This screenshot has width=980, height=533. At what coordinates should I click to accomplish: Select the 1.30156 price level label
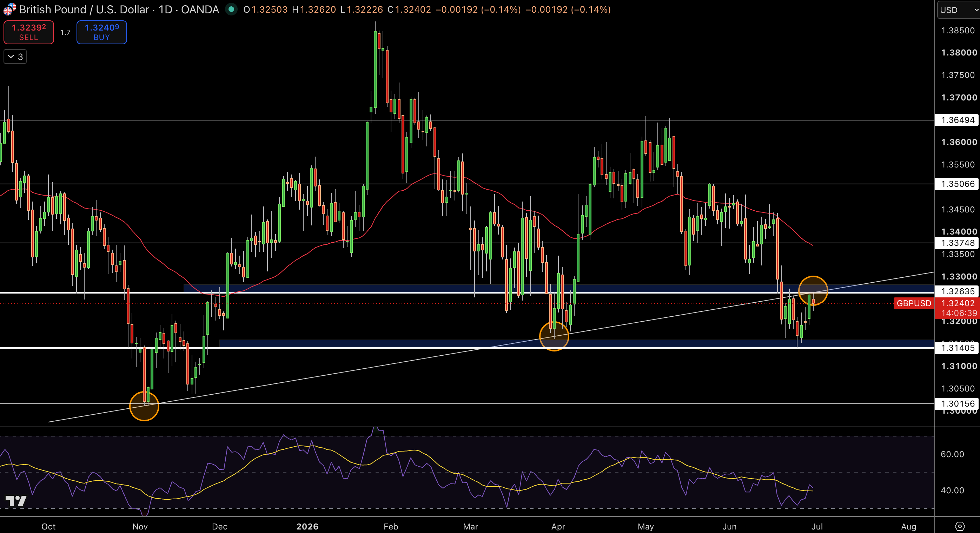(x=957, y=404)
